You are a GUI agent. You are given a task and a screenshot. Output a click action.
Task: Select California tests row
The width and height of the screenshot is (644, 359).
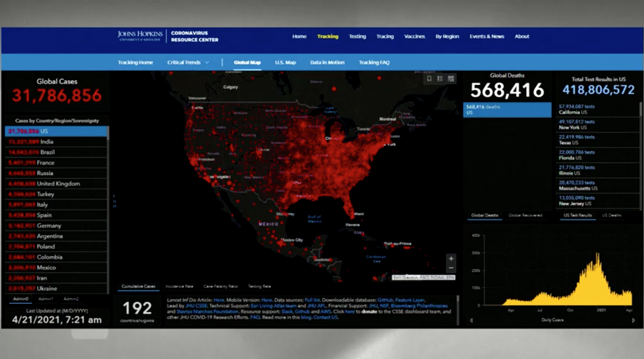598,109
